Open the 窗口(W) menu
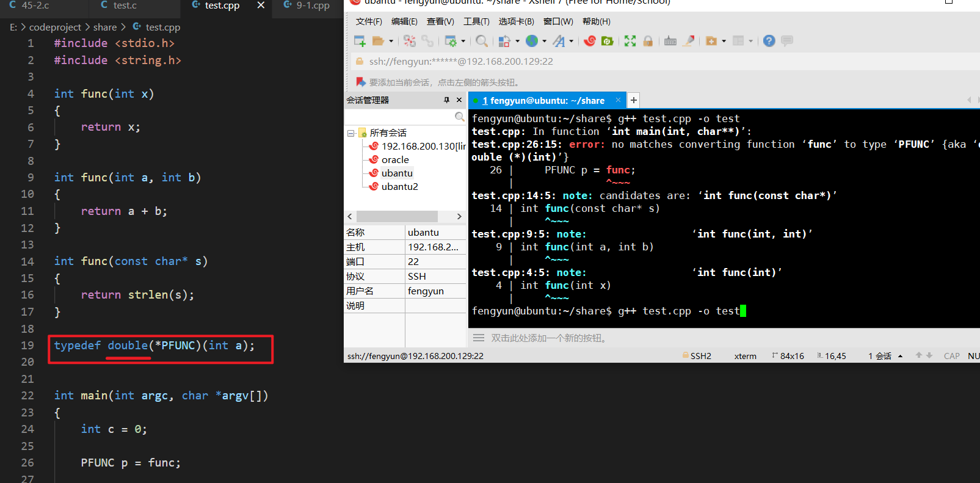Screen dimensions: 980x483 point(558,21)
